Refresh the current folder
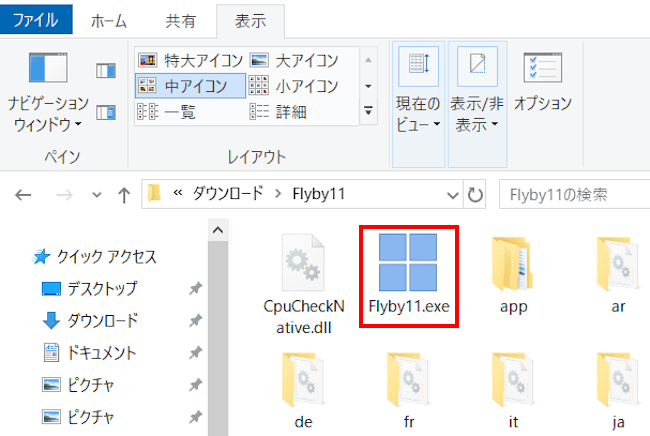650x436 pixels. click(x=475, y=194)
